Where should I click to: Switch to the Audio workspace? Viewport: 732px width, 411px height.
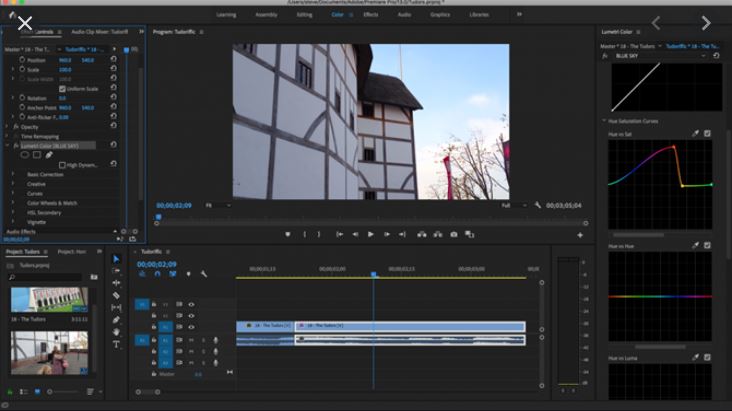404,14
